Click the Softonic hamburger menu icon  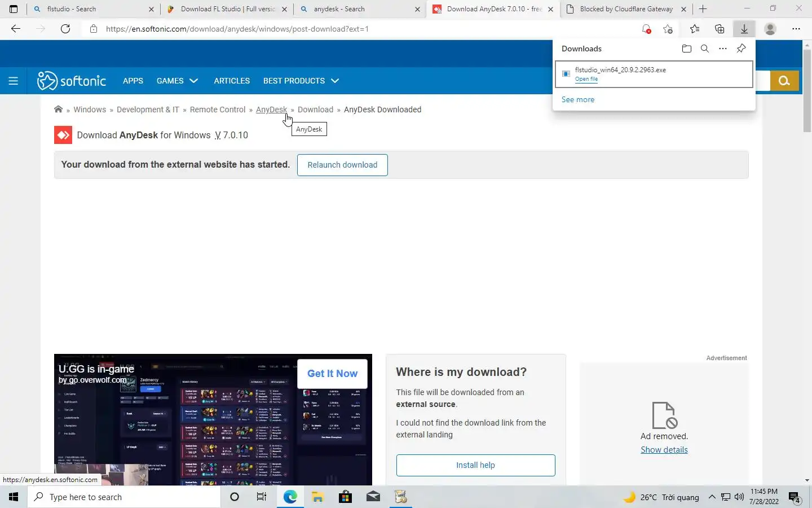(14, 81)
